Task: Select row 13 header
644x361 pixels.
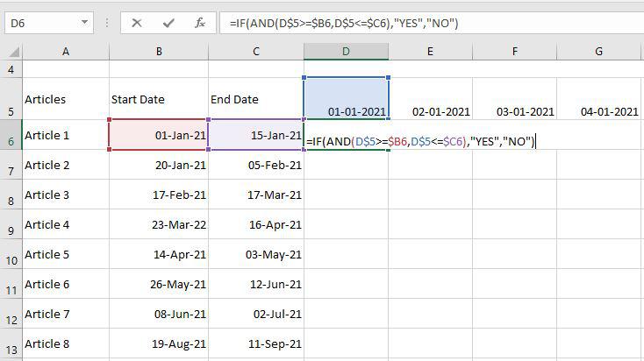Action: 11,343
